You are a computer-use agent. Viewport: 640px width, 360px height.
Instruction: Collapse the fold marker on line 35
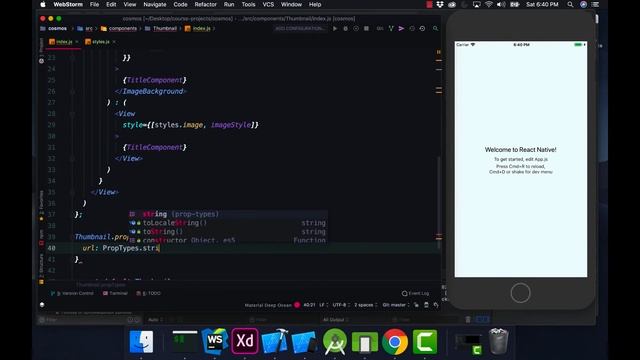[72, 192]
